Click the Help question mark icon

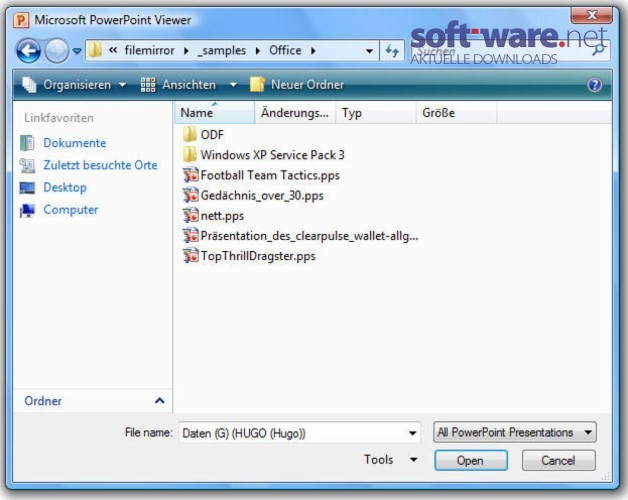point(595,85)
